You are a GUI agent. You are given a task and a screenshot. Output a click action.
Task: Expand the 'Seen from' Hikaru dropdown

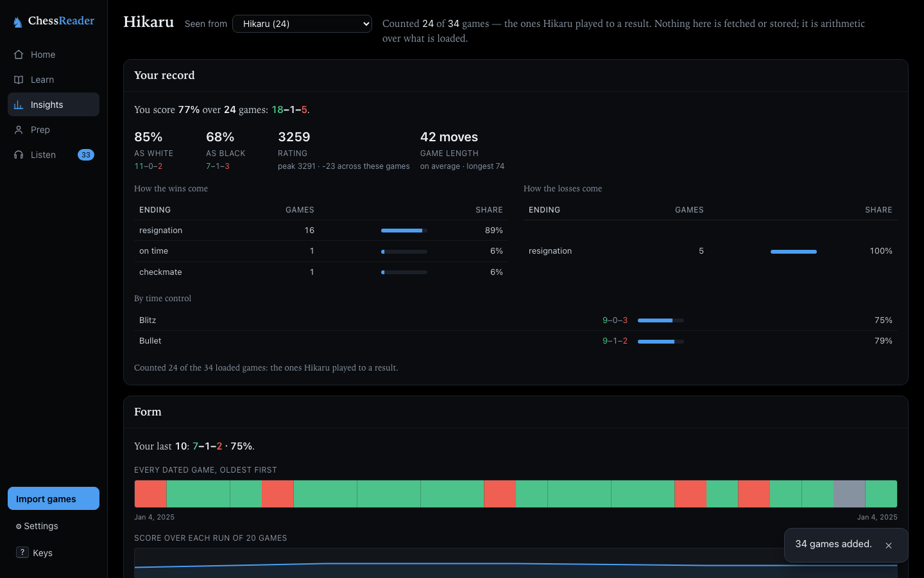(302, 24)
